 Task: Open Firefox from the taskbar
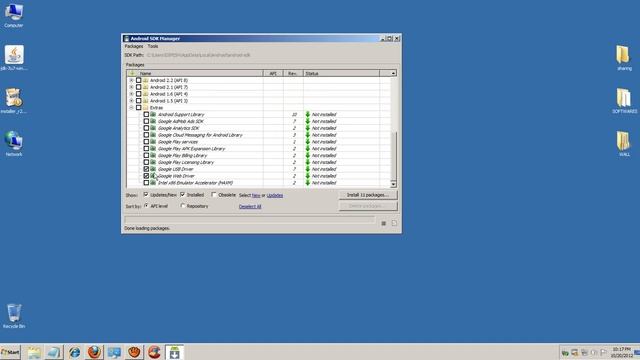[x=94, y=352]
